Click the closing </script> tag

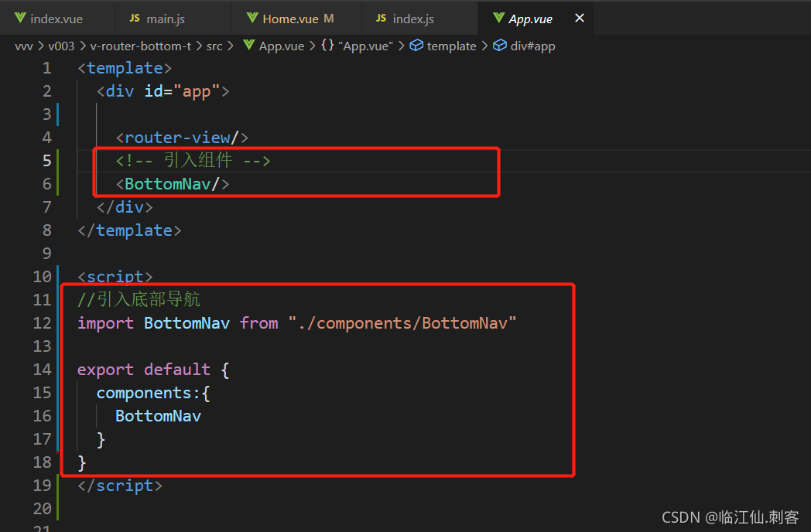coord(119,486)
